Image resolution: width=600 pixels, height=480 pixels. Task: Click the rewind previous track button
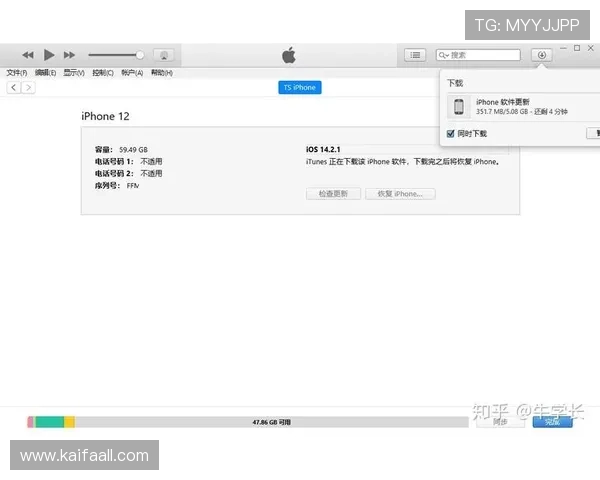[x=28, y=55]
